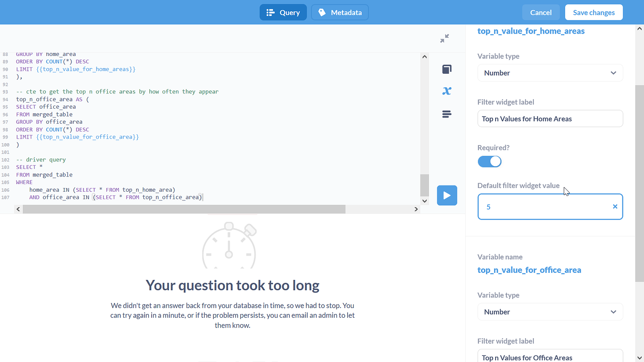Toggle the Required switch off
The width and height of the screenshot is (644, 362).
point(490,161)
